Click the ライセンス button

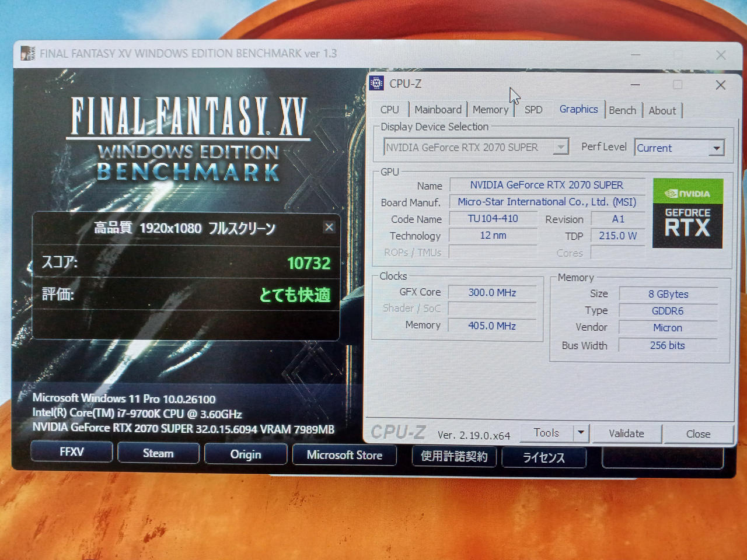[x=543, y=457]
